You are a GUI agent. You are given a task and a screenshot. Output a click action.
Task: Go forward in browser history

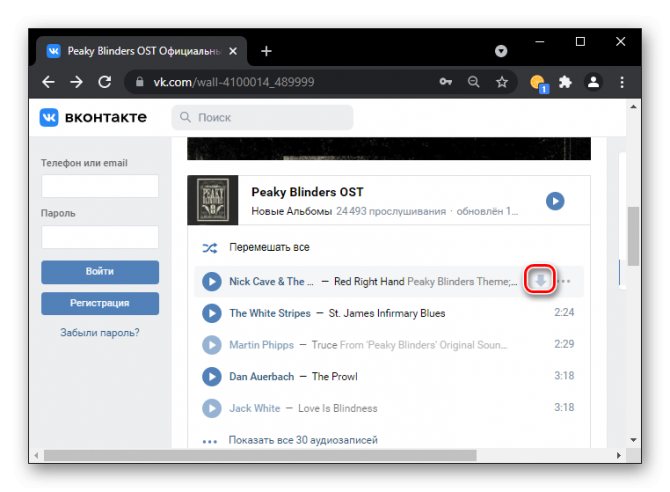click(x=76, y=82)
